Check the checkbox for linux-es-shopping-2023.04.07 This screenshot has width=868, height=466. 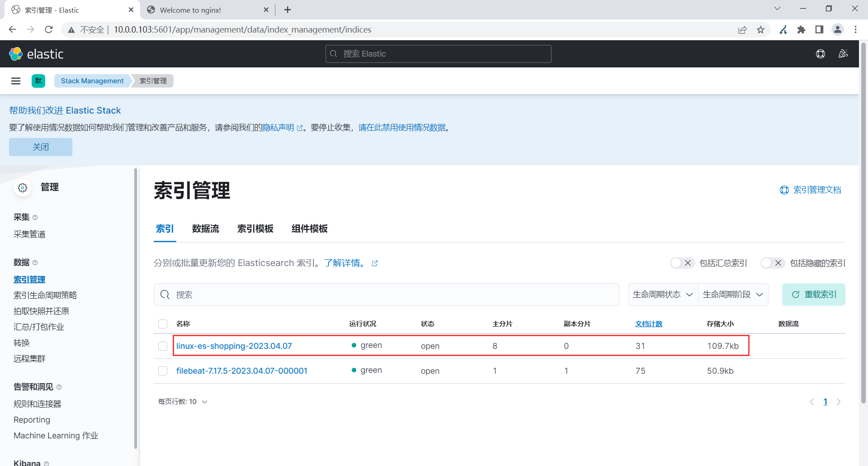163,346
